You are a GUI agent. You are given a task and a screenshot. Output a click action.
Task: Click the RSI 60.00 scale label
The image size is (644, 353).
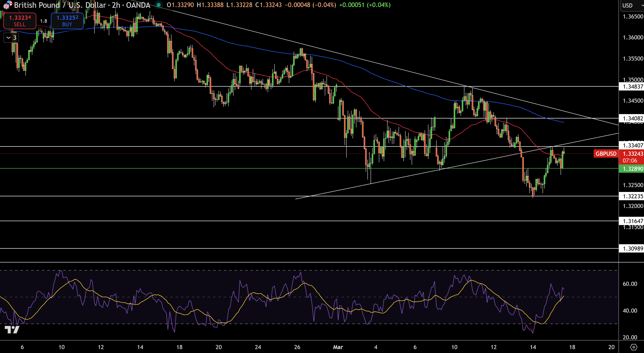pos(630,284)
